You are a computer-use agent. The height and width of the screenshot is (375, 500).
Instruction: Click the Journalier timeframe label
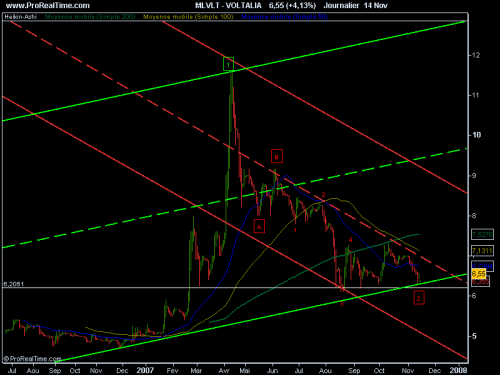(x=341, y=6)
